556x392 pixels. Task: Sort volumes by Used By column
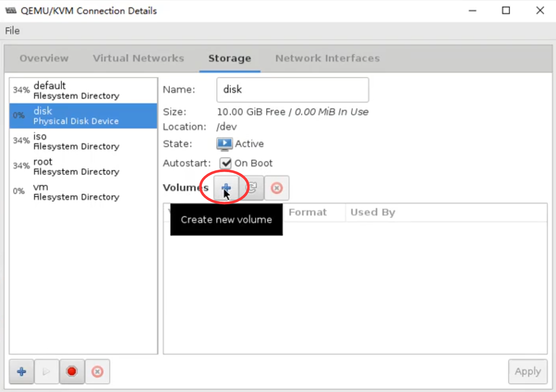coord(372,212)
